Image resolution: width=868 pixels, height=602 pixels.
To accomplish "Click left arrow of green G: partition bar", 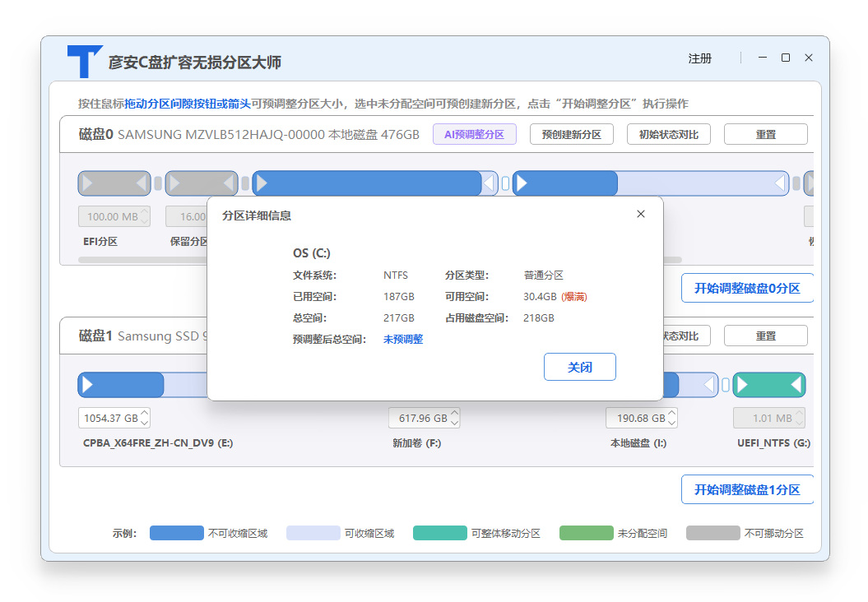I will click(x=742, y=385).
